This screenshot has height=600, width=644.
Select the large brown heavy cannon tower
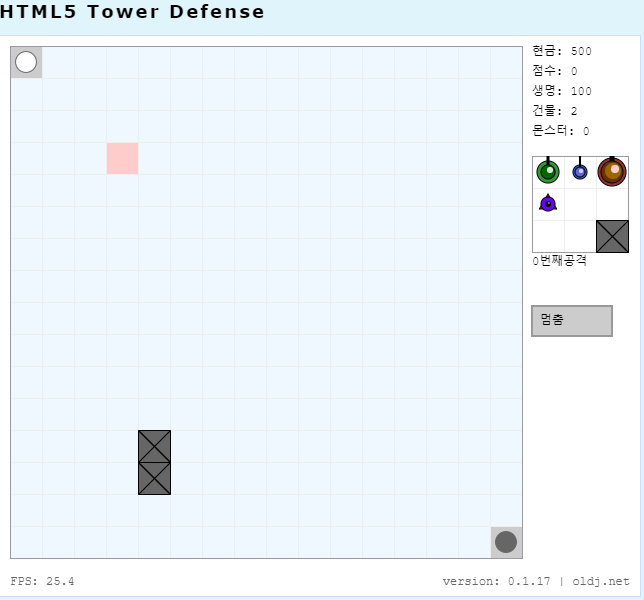point(612,171)
